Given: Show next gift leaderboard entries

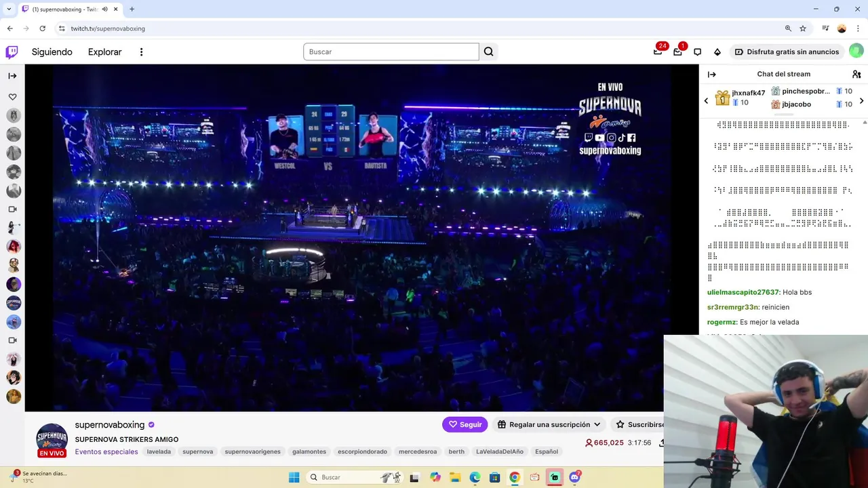Looking at the screenshot, I should [861, 101].
